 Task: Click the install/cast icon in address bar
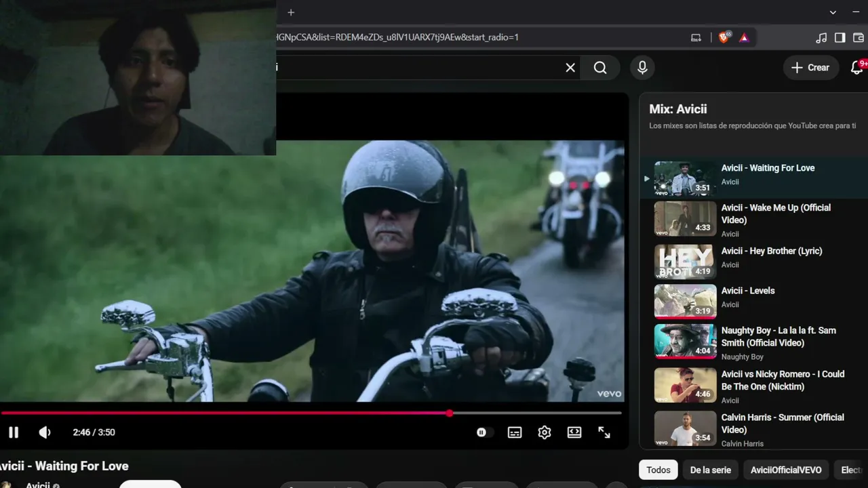696,37
